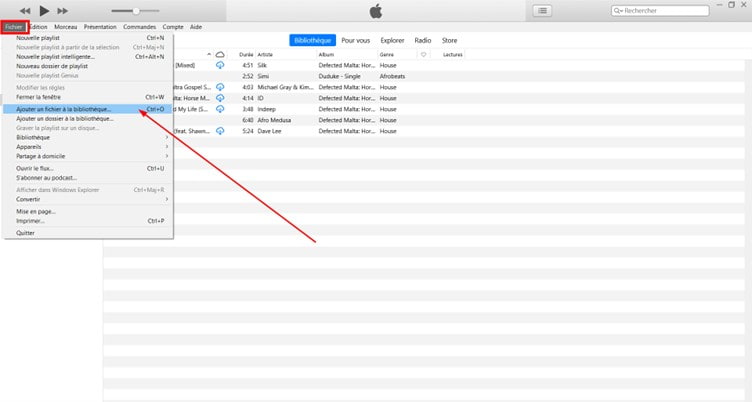Select the Simi track row
This screenshot has width=752, height=402.
[x=424, y=76]
